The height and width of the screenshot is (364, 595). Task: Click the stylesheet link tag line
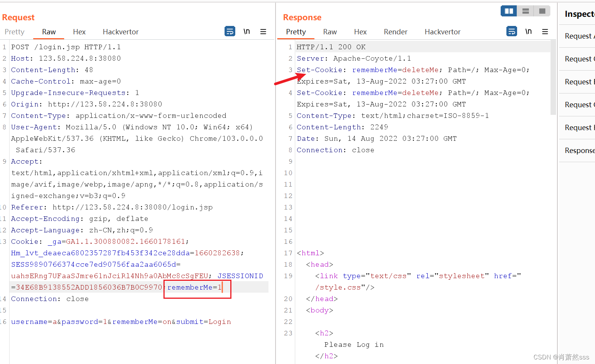tap(418, 282)
